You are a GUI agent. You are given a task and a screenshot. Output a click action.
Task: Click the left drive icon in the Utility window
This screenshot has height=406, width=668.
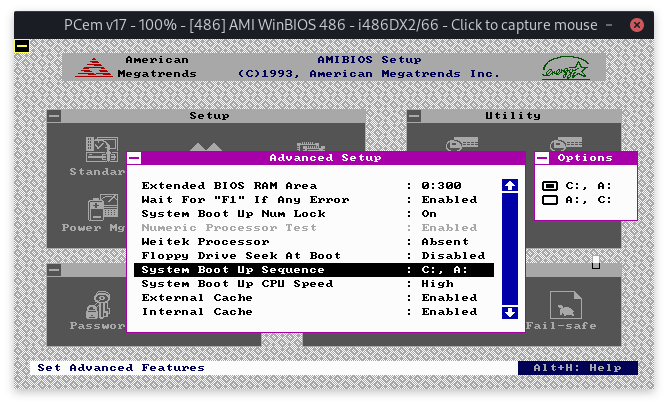(x=462, y=144)
